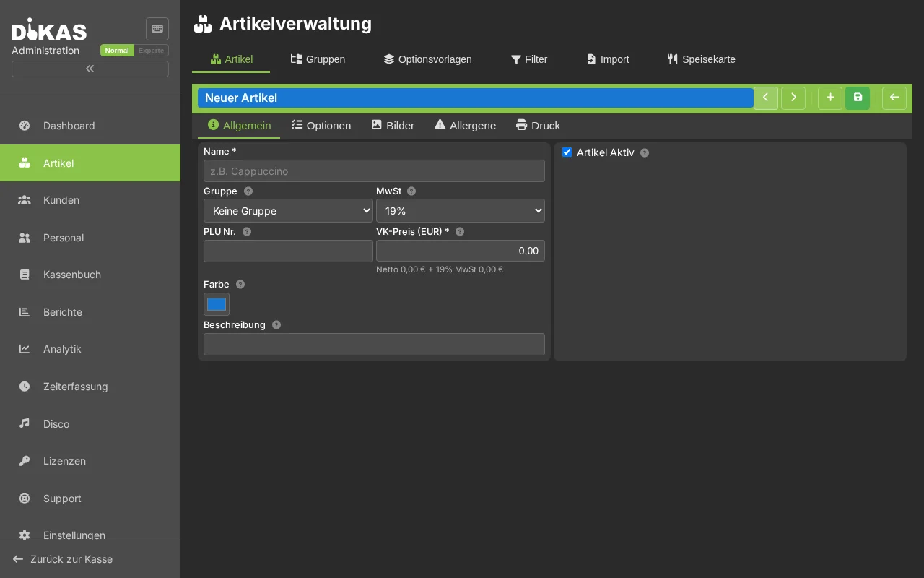Click help icon next to VK-Preis
The height and width of the screenshot is (578, 924).
point(460,232)
